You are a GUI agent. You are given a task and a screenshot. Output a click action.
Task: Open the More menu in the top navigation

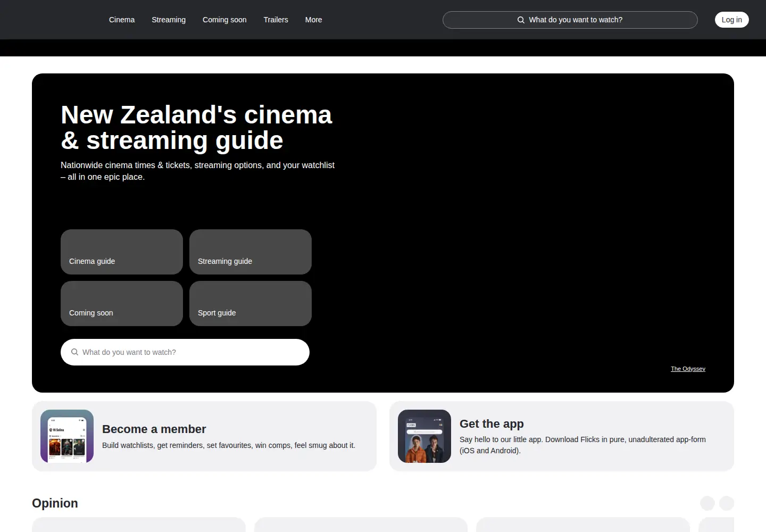click(313, 20)
